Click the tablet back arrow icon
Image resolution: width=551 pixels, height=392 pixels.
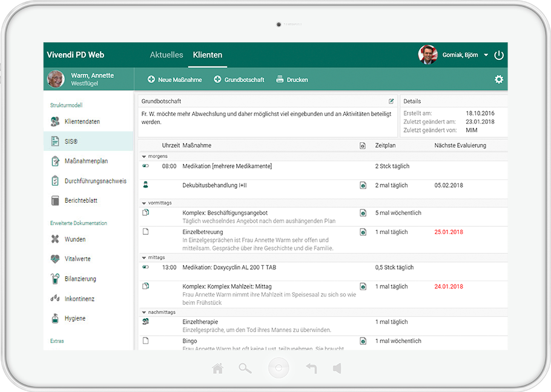(x=311, y=368)
